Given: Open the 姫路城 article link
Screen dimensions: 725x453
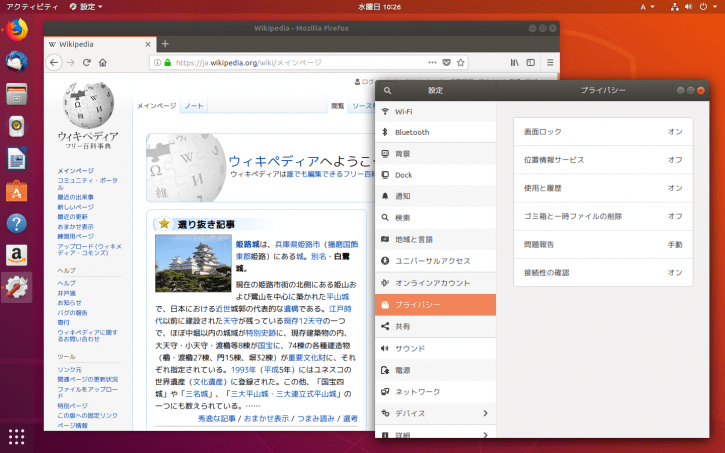Looking at the screenshot, I should (247, 244).
